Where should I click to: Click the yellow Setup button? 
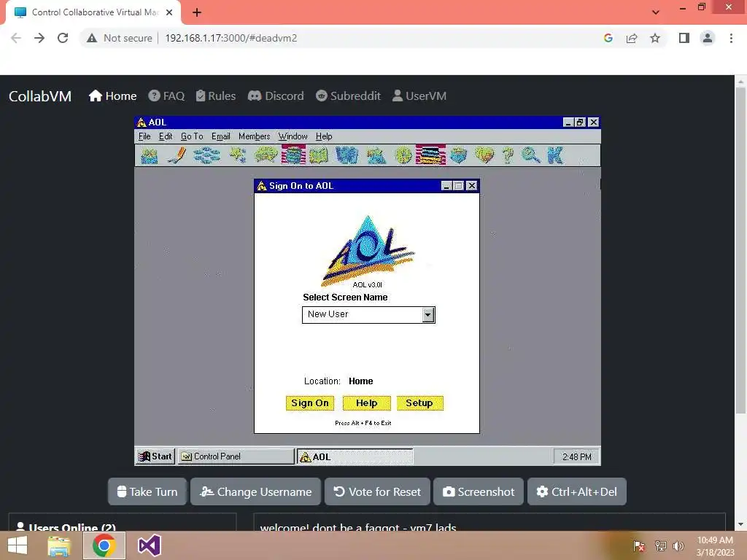pos(419,402)
